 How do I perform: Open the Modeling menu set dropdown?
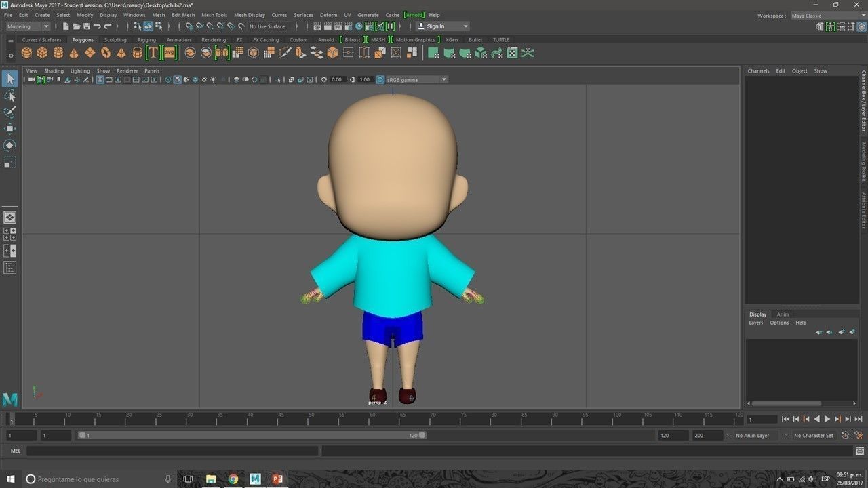pos(28,26)
